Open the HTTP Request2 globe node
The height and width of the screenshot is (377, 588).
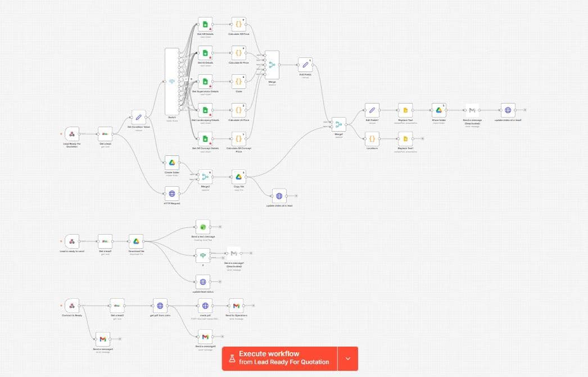(172, 194)
